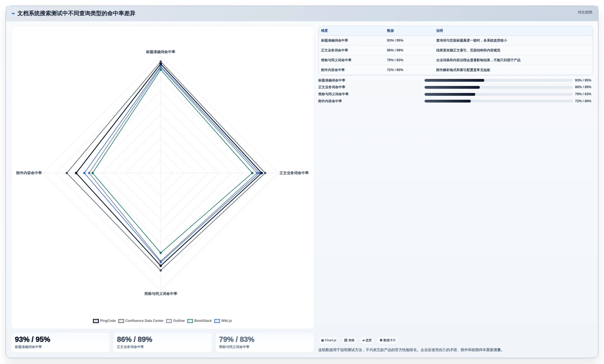The image size is (604, 364).
Task: Click radar axis label 附件内容命中率
Action: point(29,173)
